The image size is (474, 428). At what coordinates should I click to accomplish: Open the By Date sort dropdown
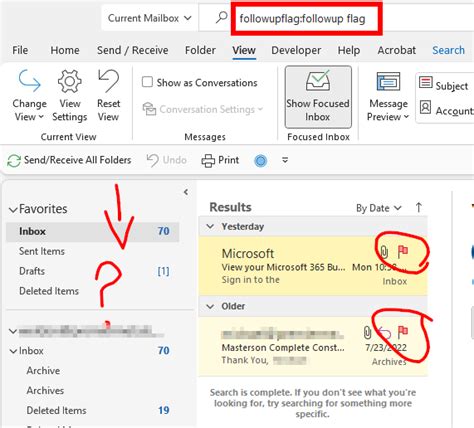378,208
